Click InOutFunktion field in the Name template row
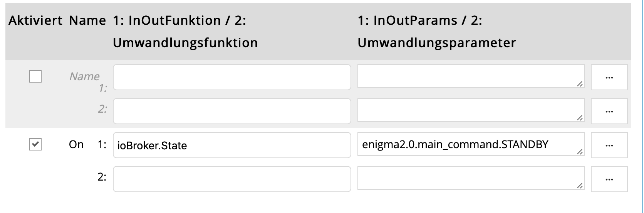 click(x=232, y=77)
